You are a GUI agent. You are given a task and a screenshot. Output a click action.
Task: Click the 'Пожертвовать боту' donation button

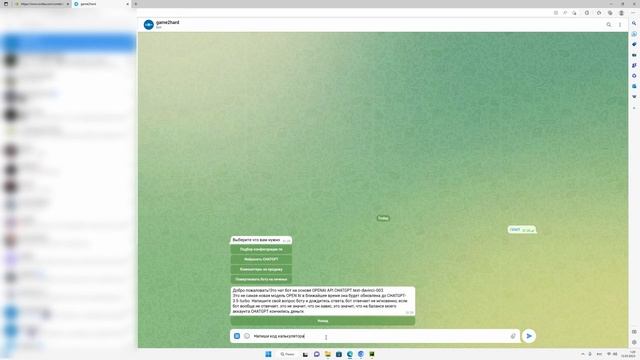(x=261, y=279)
